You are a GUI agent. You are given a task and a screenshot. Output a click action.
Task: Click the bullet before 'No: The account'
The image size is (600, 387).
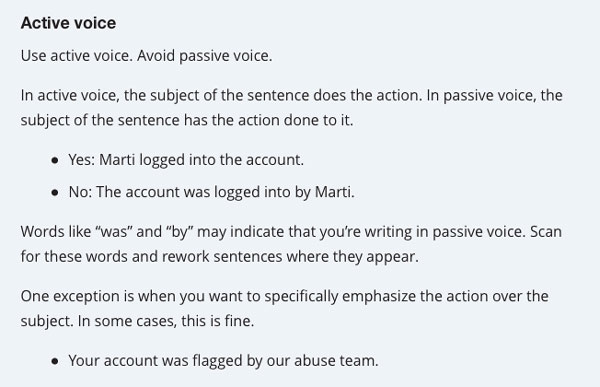(55, 193)
